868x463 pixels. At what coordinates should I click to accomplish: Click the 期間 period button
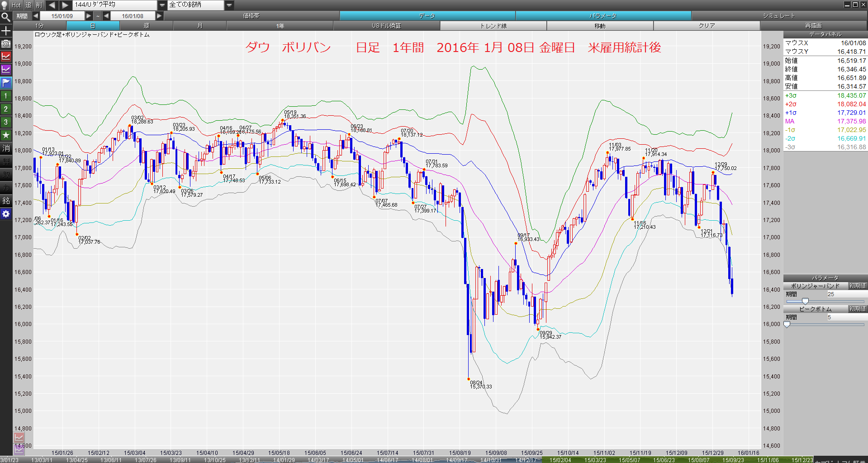[22, 16]
